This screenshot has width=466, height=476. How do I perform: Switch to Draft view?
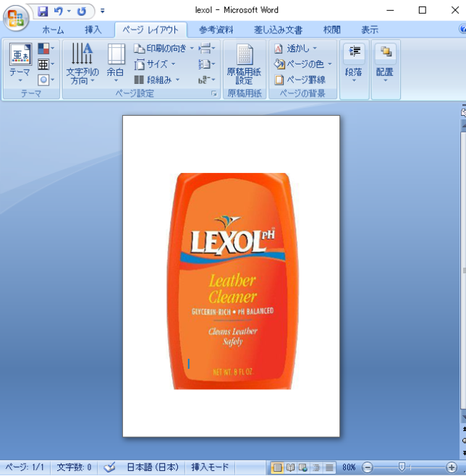[x=329, y=467]
